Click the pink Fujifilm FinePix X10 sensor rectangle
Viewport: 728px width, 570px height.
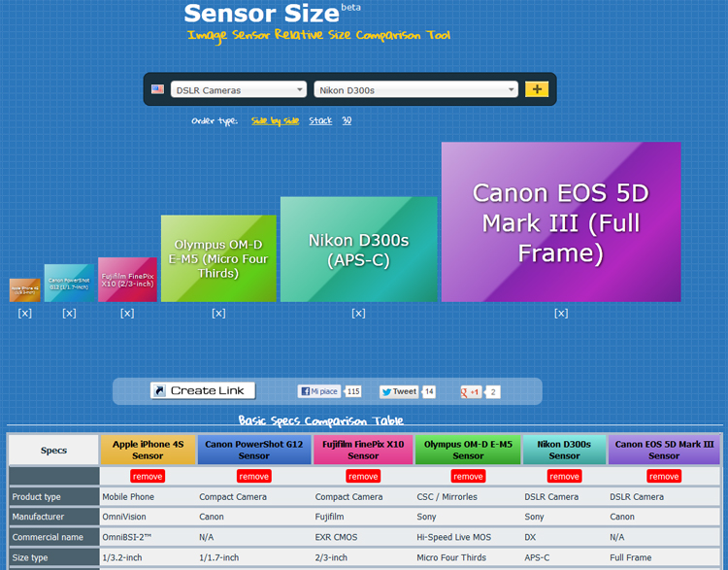pyautogui.click(x=127, y=280)
